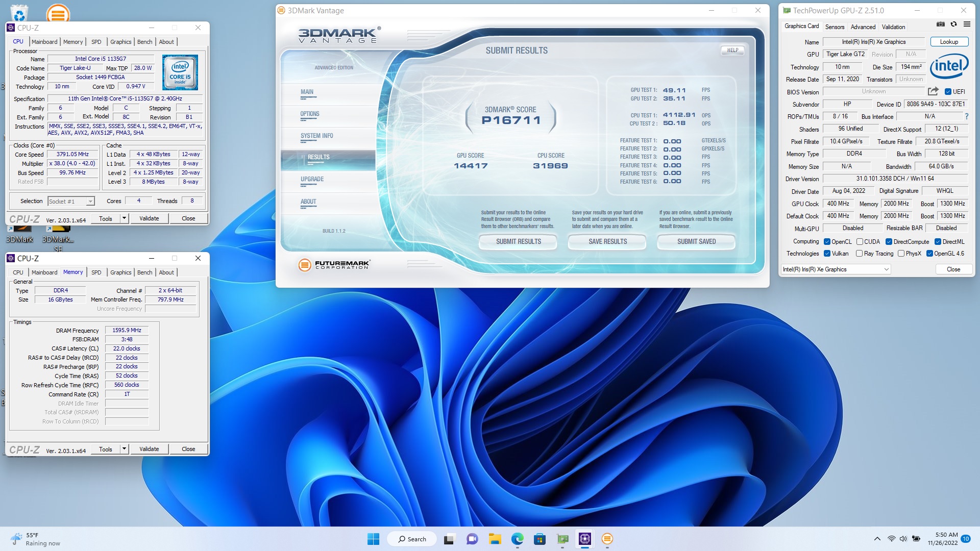Screen dimensions: 980x551
Task: Click the Submit Saved button
Action: [x=696, y=242]
